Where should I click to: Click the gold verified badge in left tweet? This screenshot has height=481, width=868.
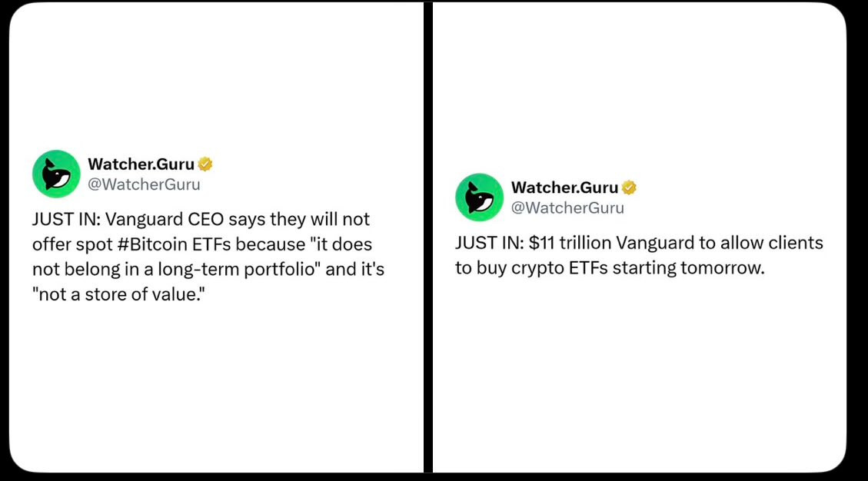point(205,164)
